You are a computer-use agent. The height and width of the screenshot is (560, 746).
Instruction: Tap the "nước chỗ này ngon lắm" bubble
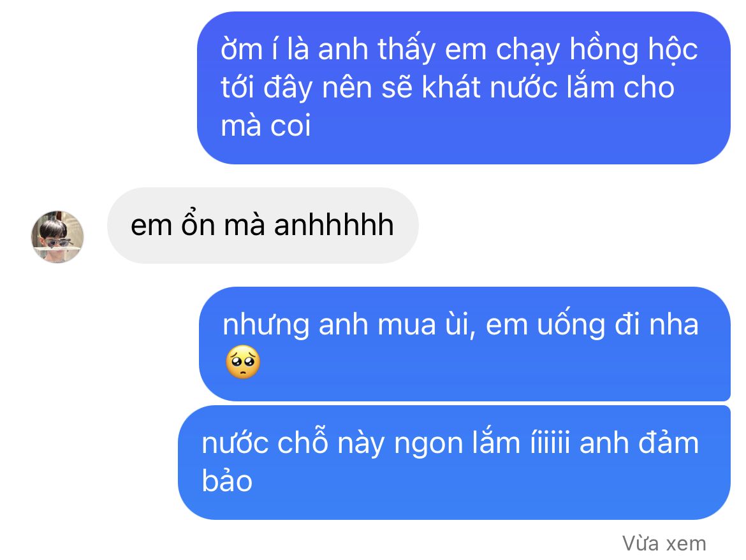tap(454, 463)
